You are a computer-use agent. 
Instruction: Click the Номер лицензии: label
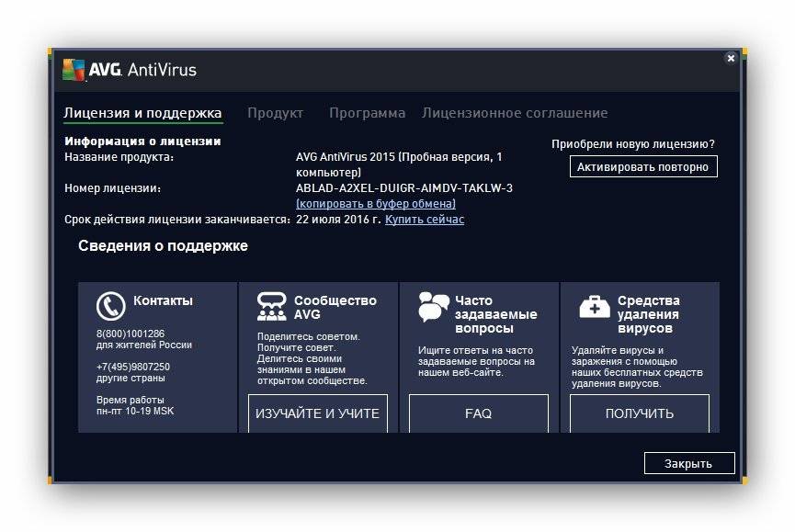point(112,188)
